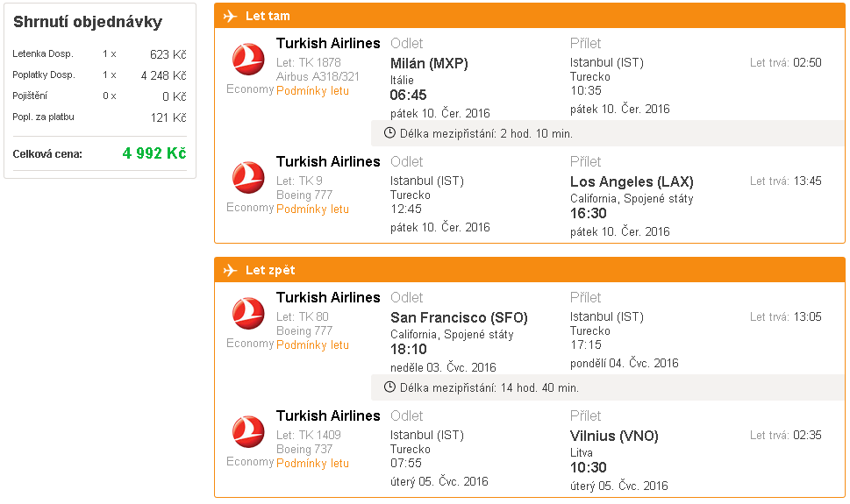850x504 pixels.
Task: Click the airplane icon in the Let zpět header
Action: (x=231, y=270)
